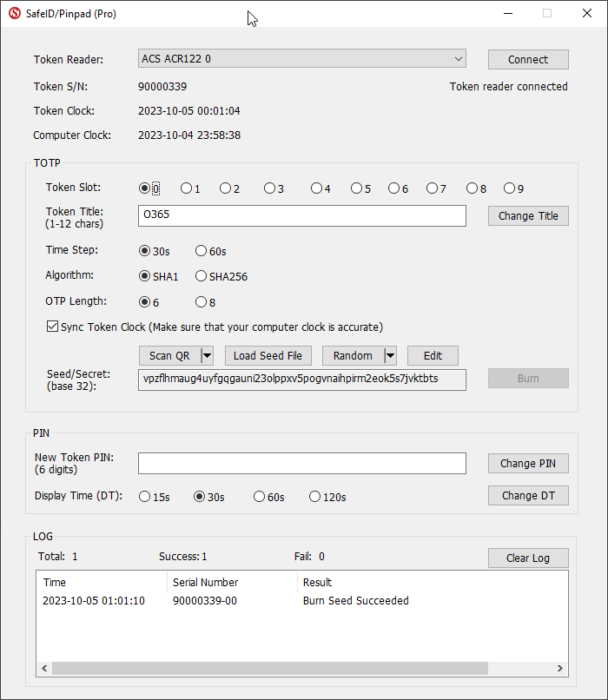
Task: Click the Change Title button
Action: click(x=528, y=215)
